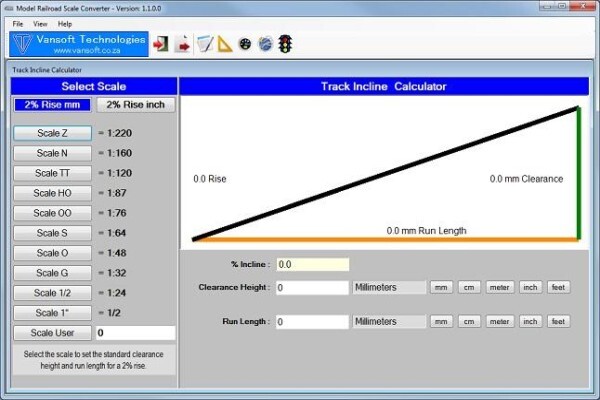Set Clearance Height unit to inch
Viewport: 600px width, 400px height.
530,287
